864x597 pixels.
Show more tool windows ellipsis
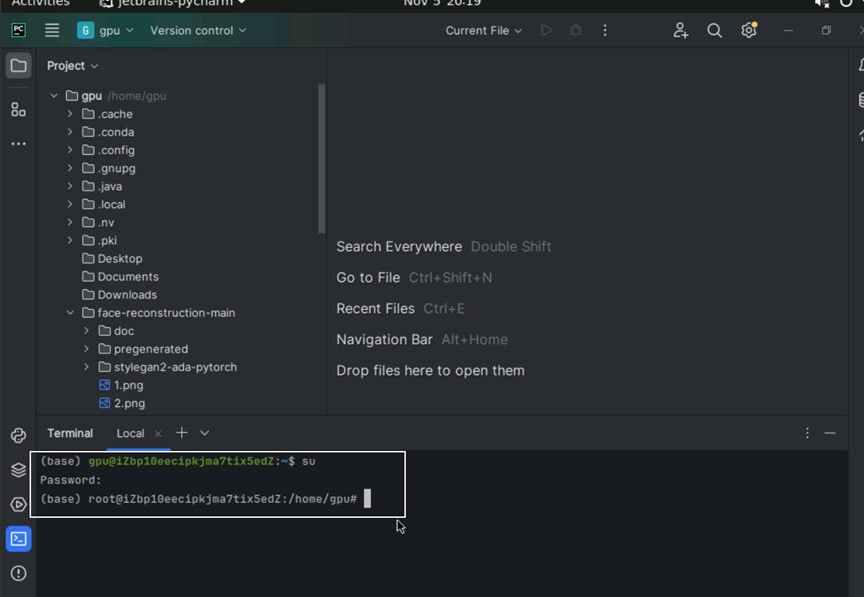tap(19, 144)
